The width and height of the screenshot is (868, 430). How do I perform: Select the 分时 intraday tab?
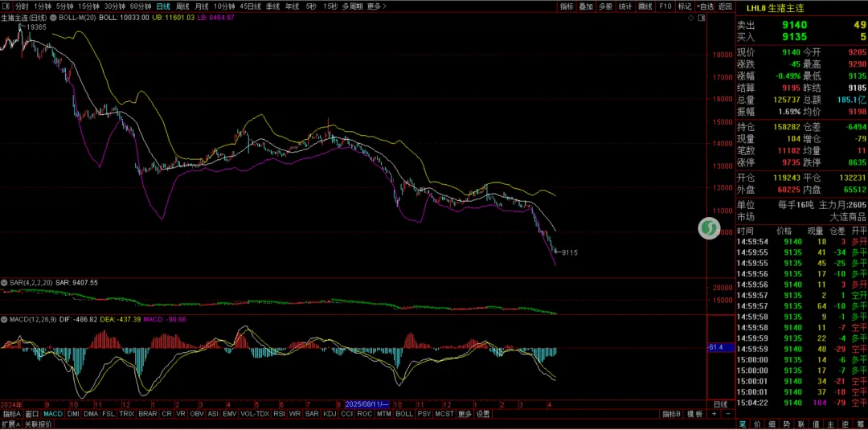click(21, 6)
